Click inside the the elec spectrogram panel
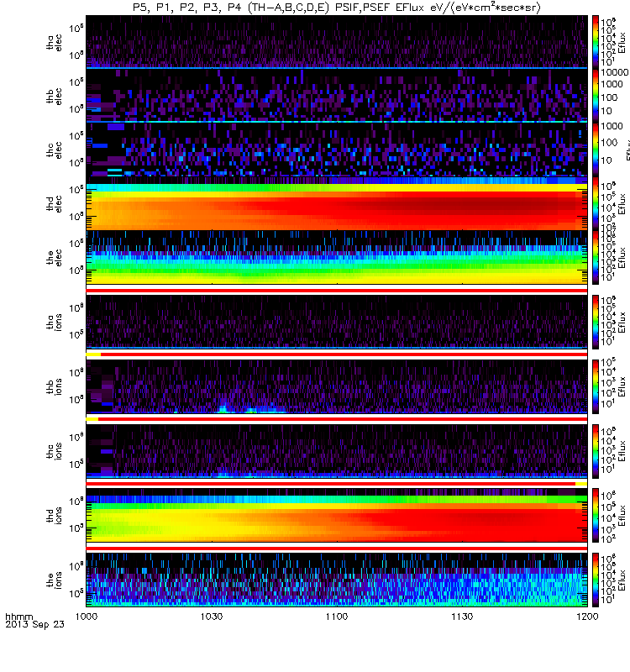Image resolution: width=630 pixels, height=672 pixels. pos(337,257)
